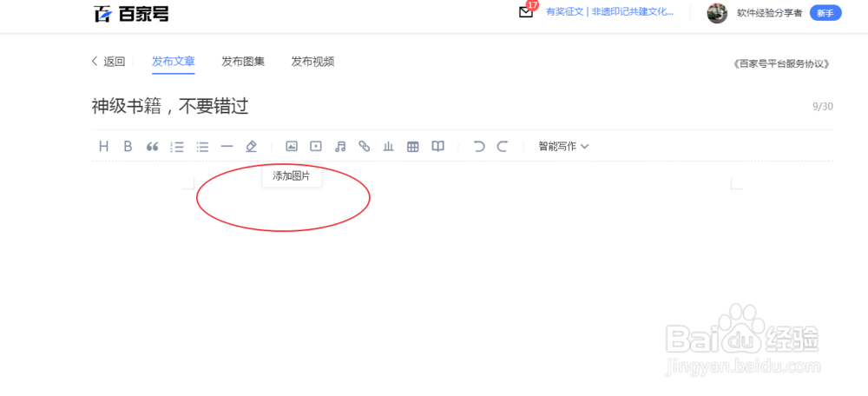Switch to the 发布图集 tab

pos(243,62)
